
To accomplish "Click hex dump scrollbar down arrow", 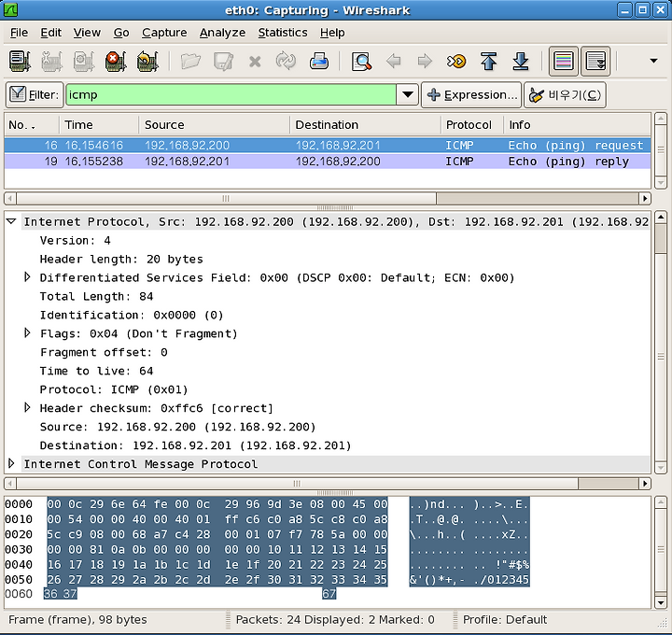I will [661, 603].
